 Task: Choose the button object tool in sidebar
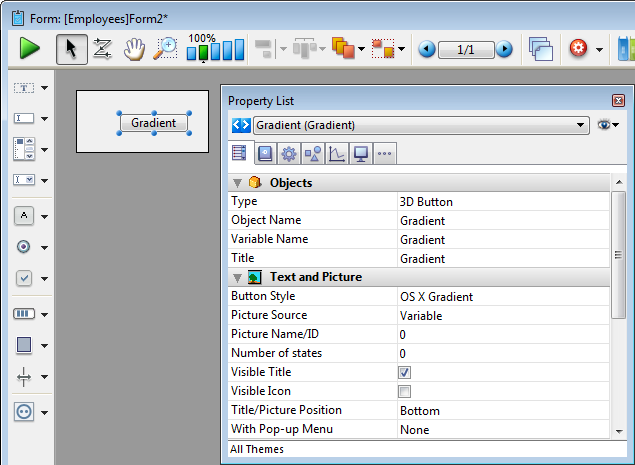pos(24,215)
